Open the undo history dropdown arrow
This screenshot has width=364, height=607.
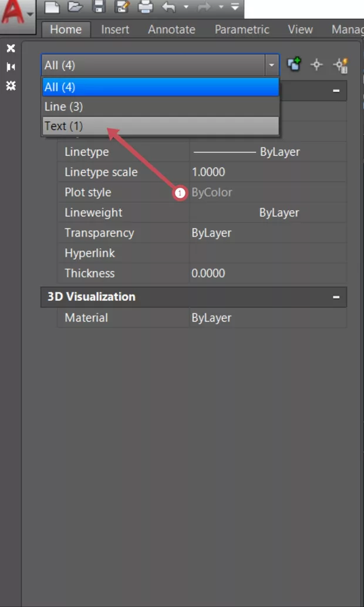(x=186, y=7)
